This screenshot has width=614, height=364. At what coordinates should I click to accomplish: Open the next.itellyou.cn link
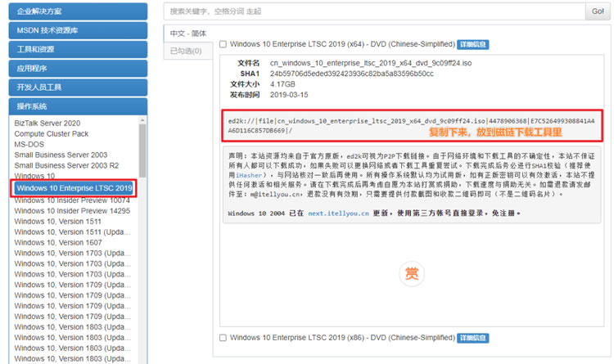[338, 213]
